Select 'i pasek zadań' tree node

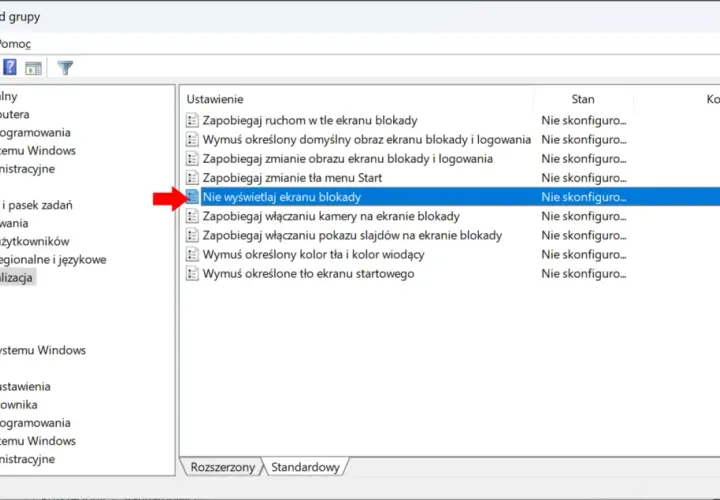click(37, 205)
